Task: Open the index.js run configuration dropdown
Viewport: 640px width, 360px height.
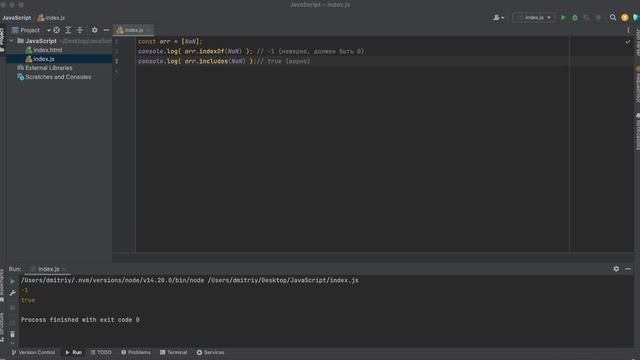Action: pyautogui.click(x=534, y=18)
